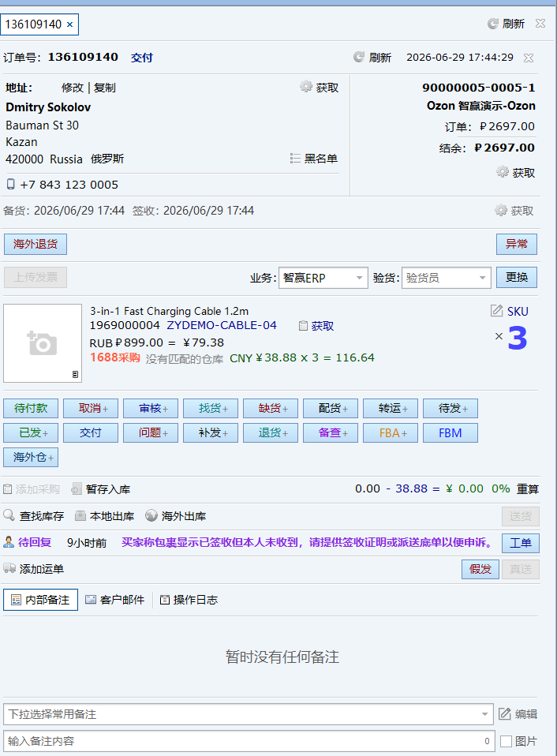
Task: Click the product photo placeholder thumbnail
Action: pos(43,342)
